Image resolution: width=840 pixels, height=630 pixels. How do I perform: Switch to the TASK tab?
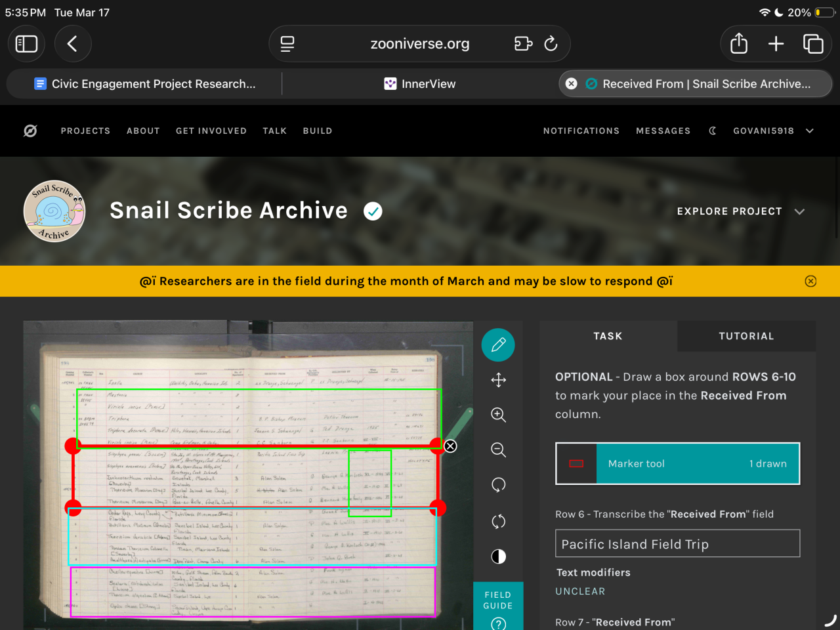click(x=608, y=336)
